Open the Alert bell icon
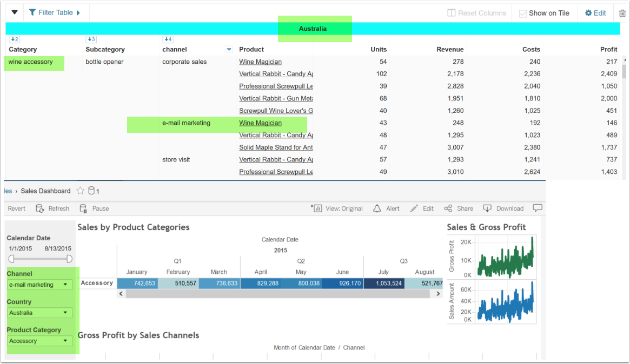The height and width of the screenshot is (364, 630). (x=377, y=208)
